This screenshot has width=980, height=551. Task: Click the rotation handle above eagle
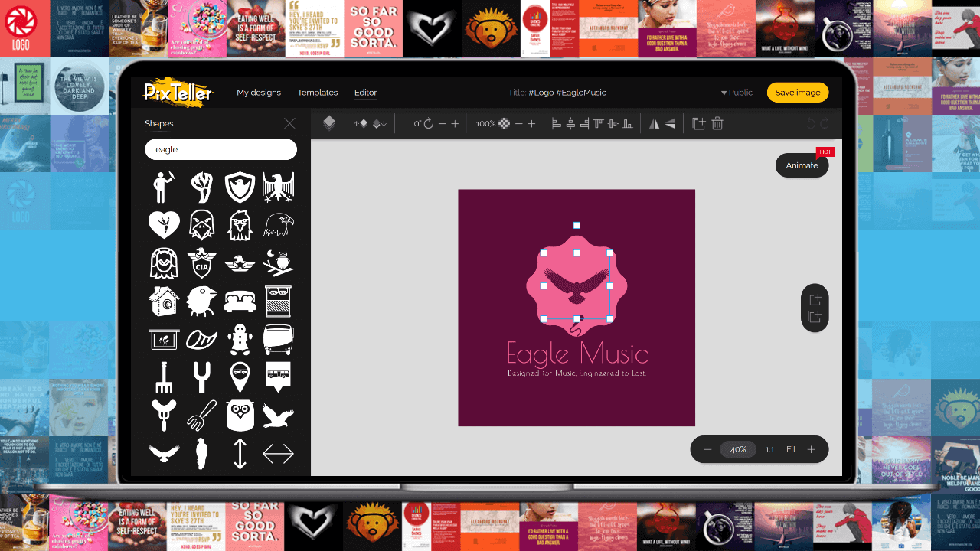point(577,226)
